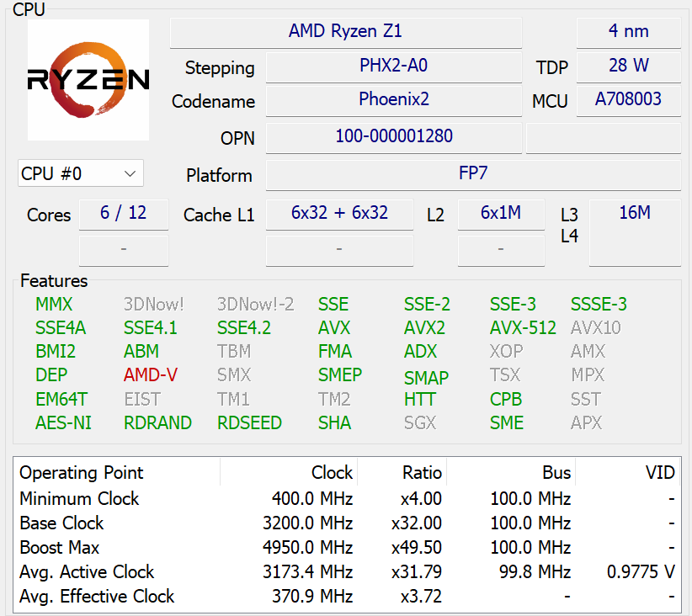Select the 16M L3 cache field
The height and width of the screenshot is (616, 692).
pos(634,213)
